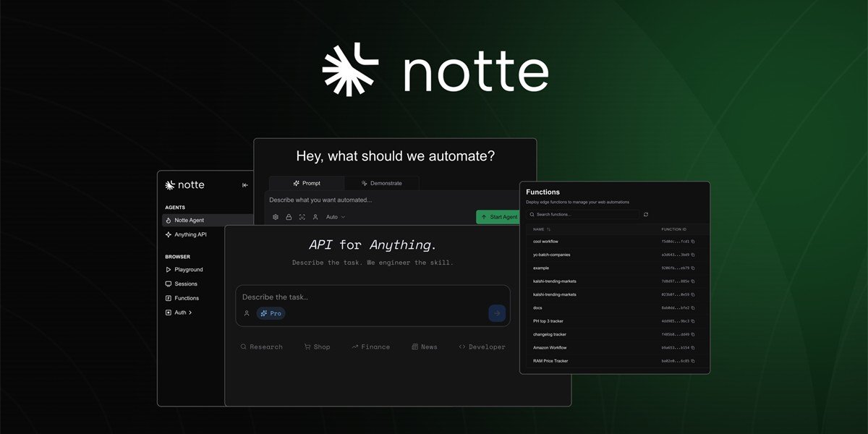Choose the Shop category chip
This screenshot has width=868, height=434.
click(317, 347)
